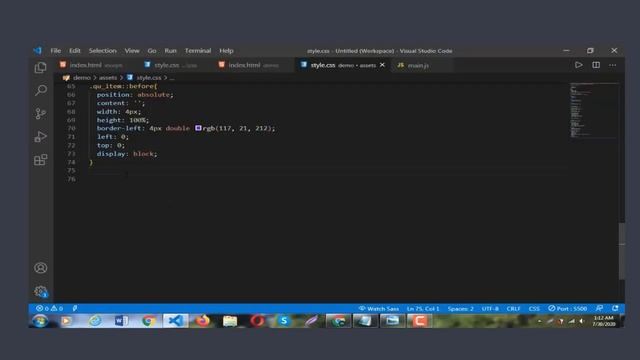Click the code minimap
The image size is (640, 360).
click(594, 110)
